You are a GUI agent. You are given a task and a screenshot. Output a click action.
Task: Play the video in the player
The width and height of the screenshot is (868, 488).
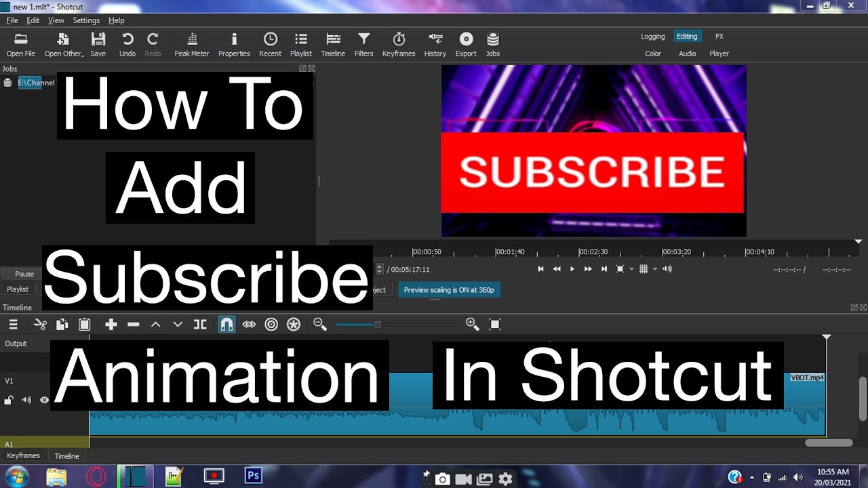coord(572,269)
